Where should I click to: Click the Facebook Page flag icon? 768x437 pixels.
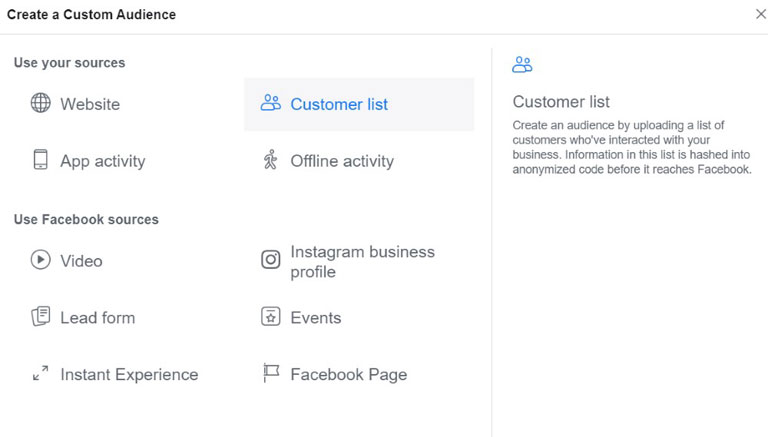[270, 373]
